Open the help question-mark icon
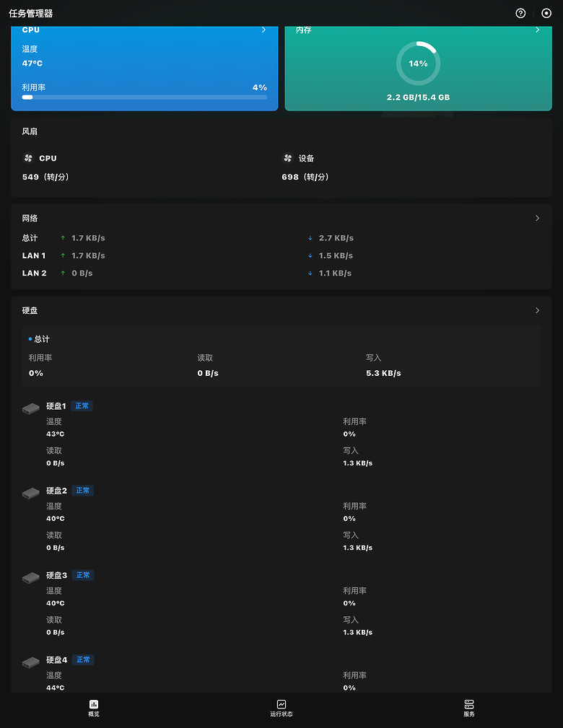The image size is (563, 728). tap(520, 13)
